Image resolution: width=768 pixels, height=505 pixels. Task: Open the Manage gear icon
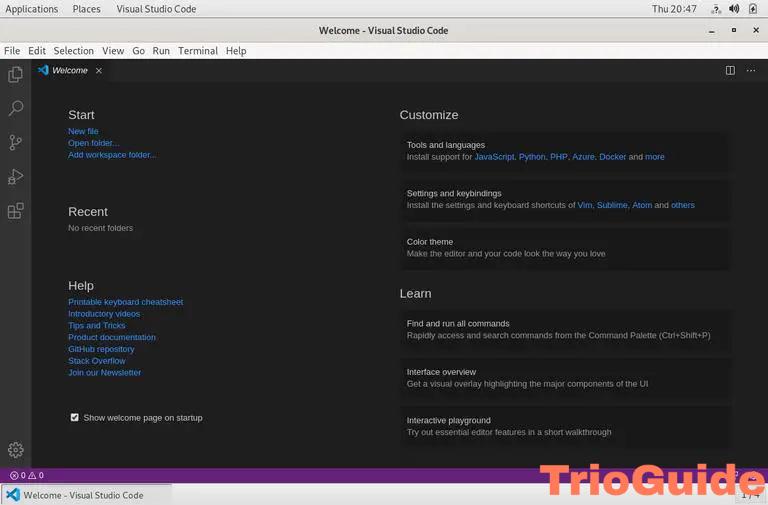tap(16, 450)
